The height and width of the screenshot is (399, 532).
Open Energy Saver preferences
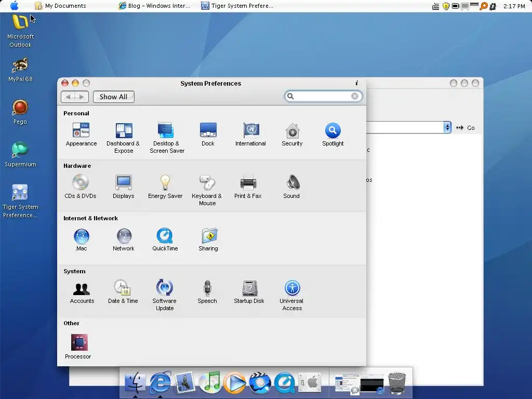click(165, 187)
